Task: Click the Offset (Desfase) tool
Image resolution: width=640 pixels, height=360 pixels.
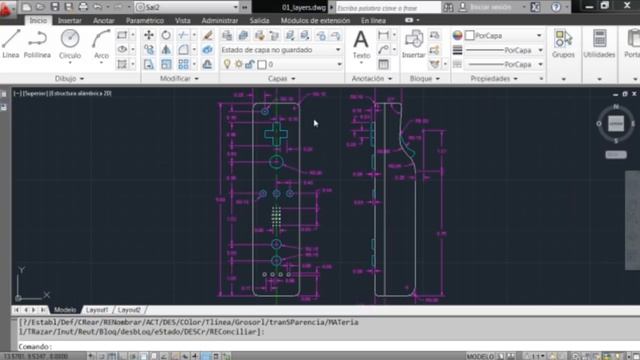Action: coord(207,64)
